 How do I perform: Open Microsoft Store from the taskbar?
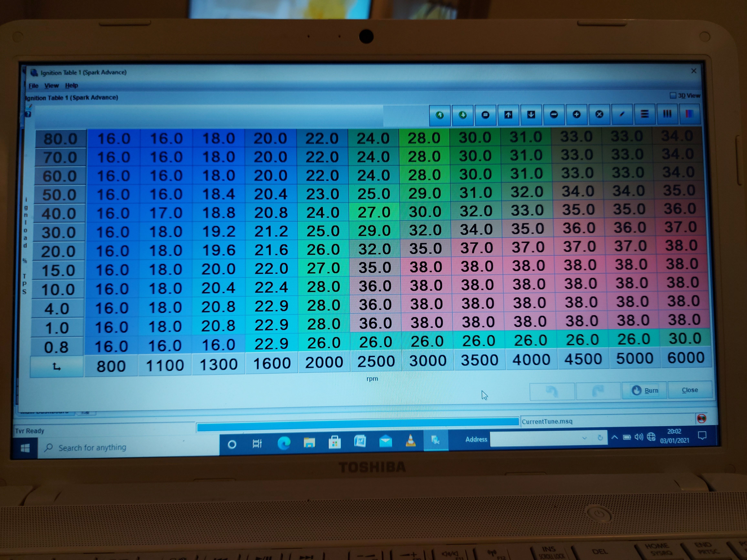(335, 442)
